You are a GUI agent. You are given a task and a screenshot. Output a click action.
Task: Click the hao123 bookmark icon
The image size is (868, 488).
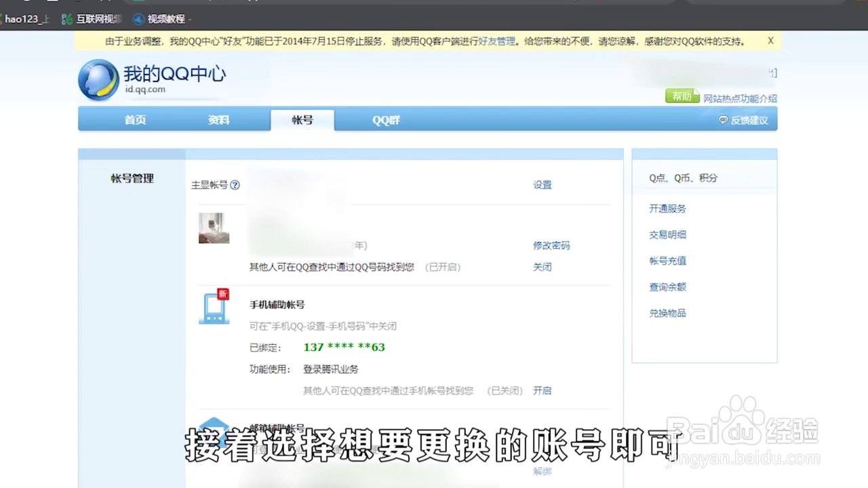coord(2,19)
